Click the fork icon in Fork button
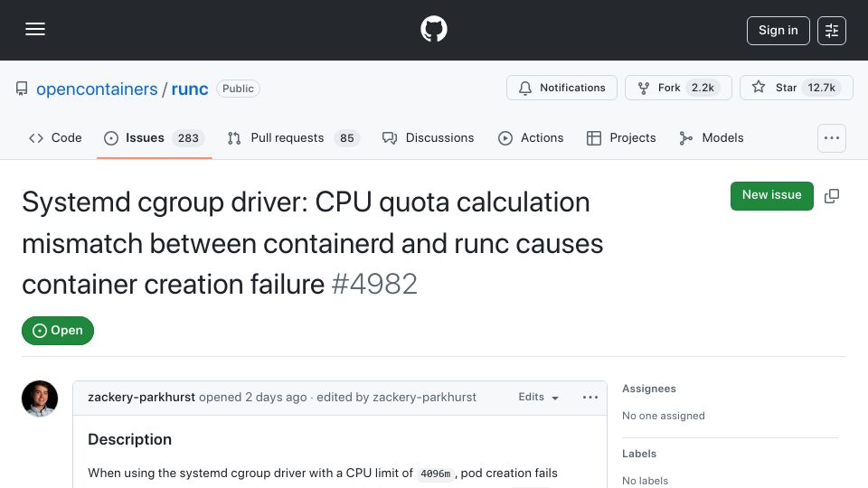Image resolution: width=868 pixels, height=488 pixels. pyautogui.click(x=643, y=88)
